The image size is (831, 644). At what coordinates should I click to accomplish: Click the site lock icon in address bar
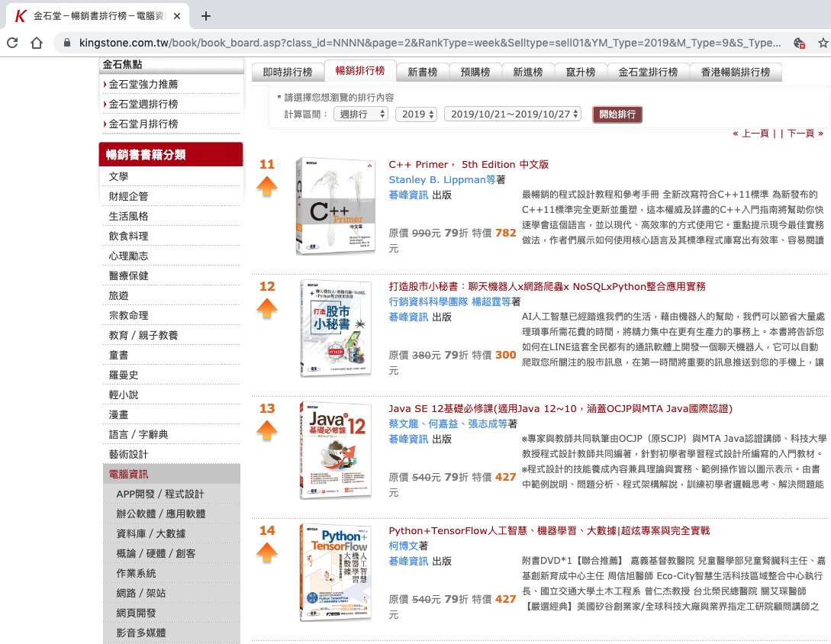click(67, 43)
